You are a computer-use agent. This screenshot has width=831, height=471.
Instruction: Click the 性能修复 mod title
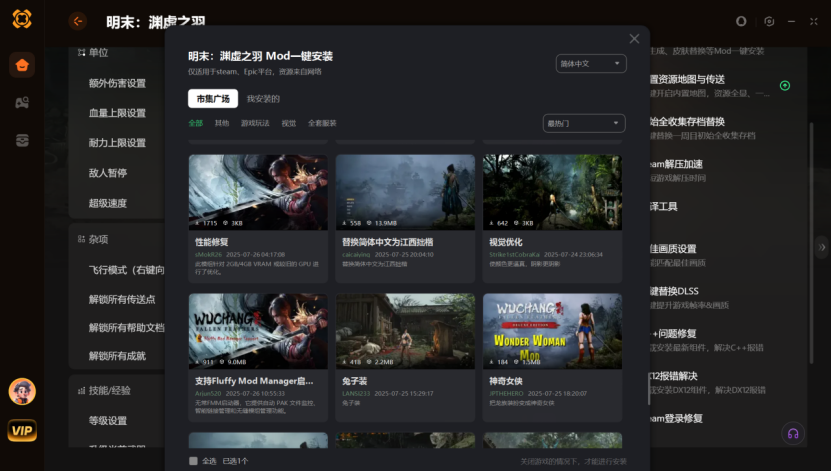pyautogui.click(x=211, y=242)
